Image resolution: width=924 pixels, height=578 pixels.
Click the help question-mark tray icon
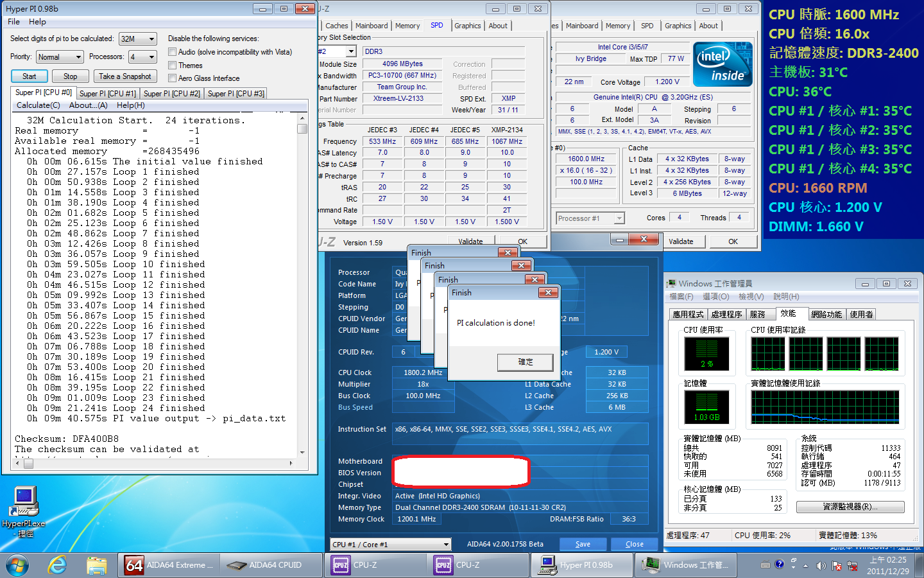779,565
